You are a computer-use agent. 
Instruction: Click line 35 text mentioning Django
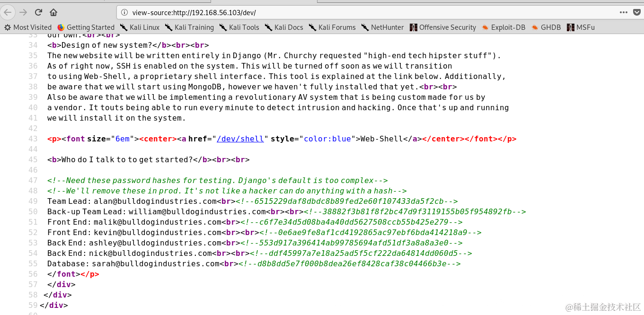[x=274, y=55]
